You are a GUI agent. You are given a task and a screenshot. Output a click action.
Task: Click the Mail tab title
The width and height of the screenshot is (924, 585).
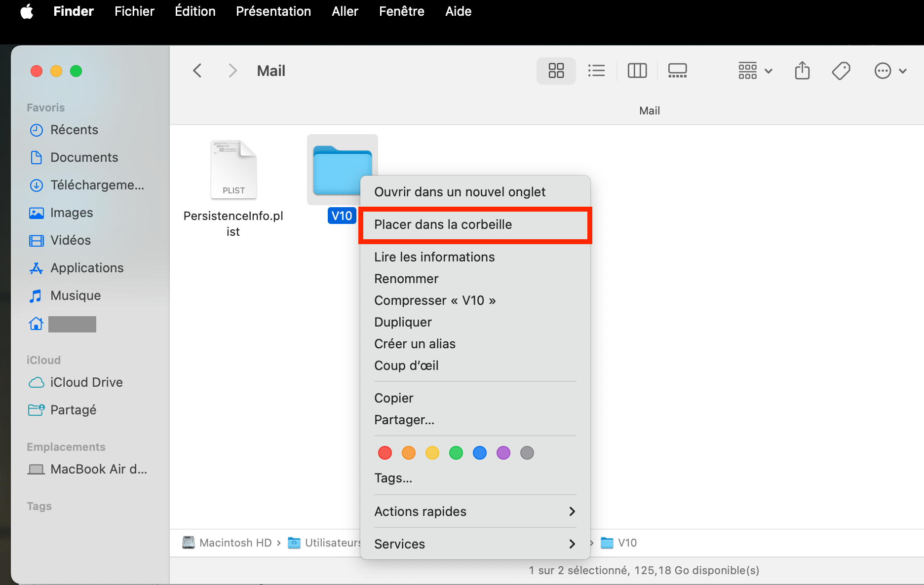click(x=649, y=110)
